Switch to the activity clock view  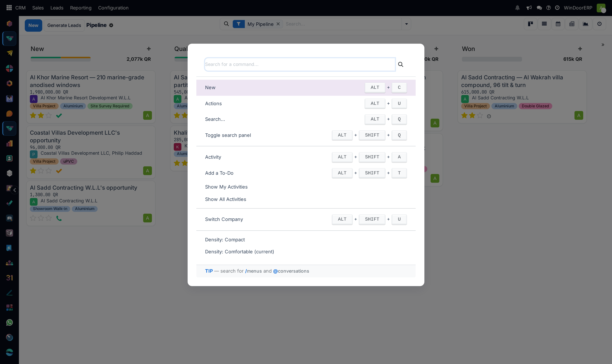pos(599,24)
